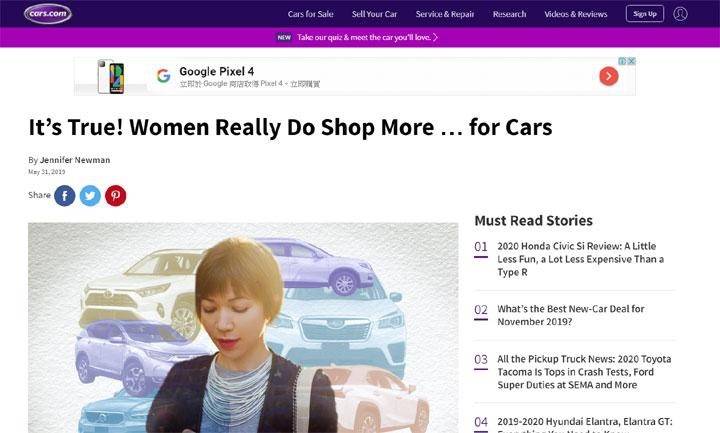Open author Jennifer Newman's page
The width and height of the screenshot is (720, 433).
pos(75,160)
